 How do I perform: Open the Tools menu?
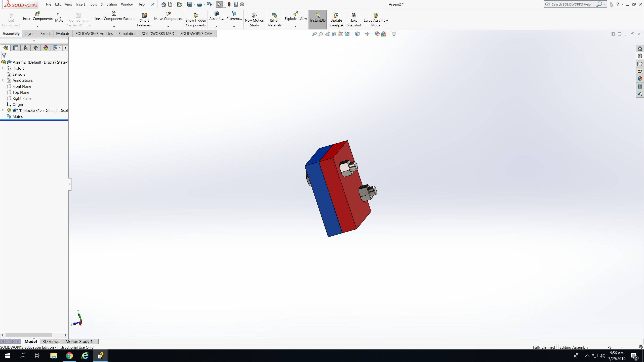pyautogui.click(x=93, y=4)
